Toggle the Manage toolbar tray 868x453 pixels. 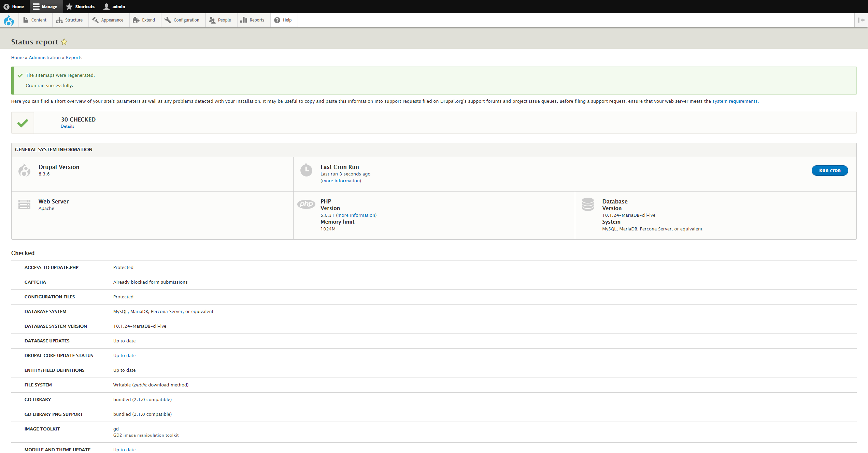click(x=45, y=6)
